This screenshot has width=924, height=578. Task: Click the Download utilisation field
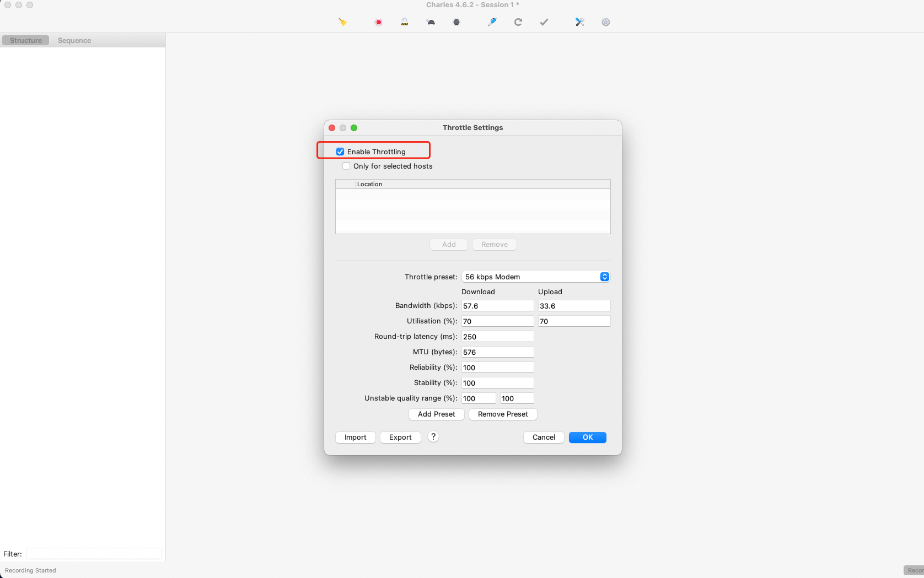point(498,321)
